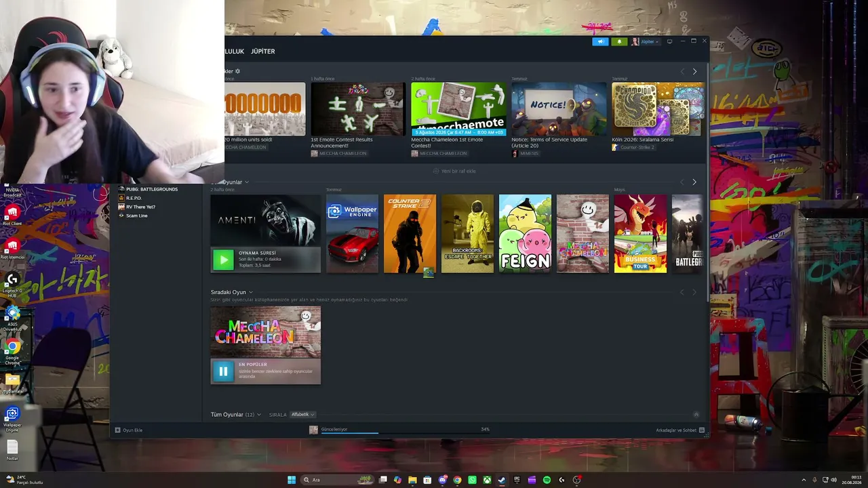Select Backrooms Escape Together cover
This screenshot has height=488, width=868.
point(467,234)
